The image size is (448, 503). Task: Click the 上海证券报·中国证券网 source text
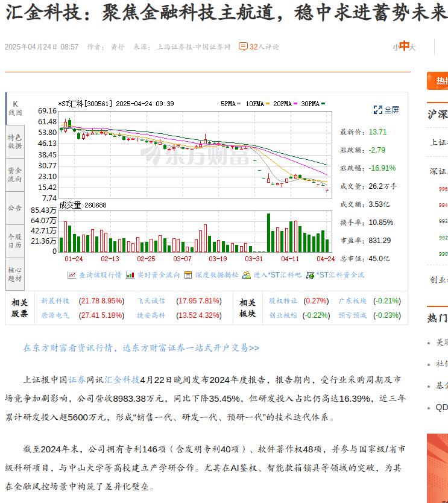click(x=194, y=47)
